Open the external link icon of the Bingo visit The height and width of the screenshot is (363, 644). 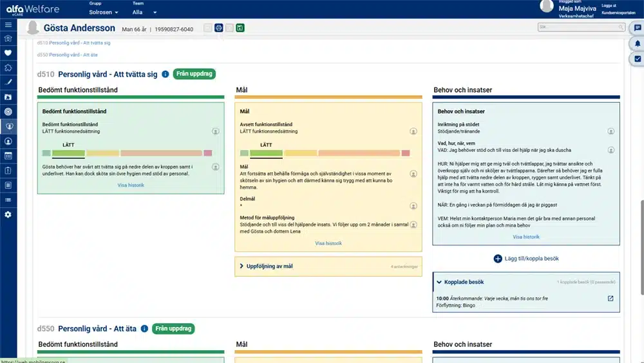[611, 299]
